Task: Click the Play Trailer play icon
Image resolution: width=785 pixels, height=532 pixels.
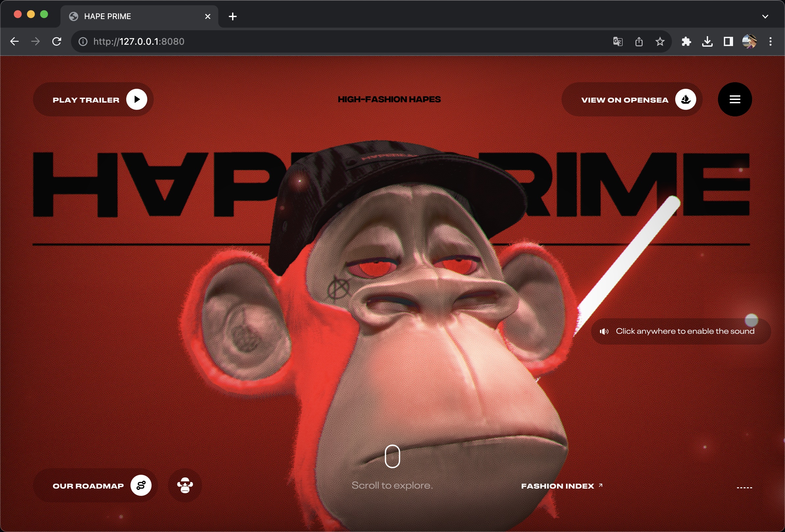Action: tap(137, 99)
